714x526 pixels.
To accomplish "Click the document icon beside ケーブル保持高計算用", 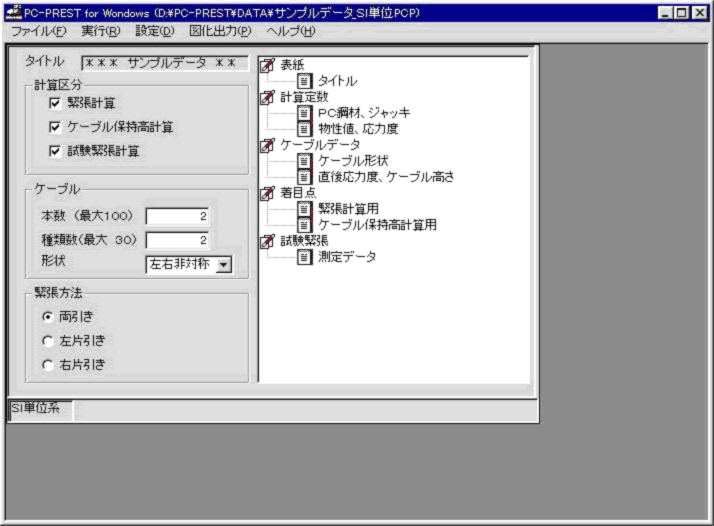I will (x=305, y=225).
